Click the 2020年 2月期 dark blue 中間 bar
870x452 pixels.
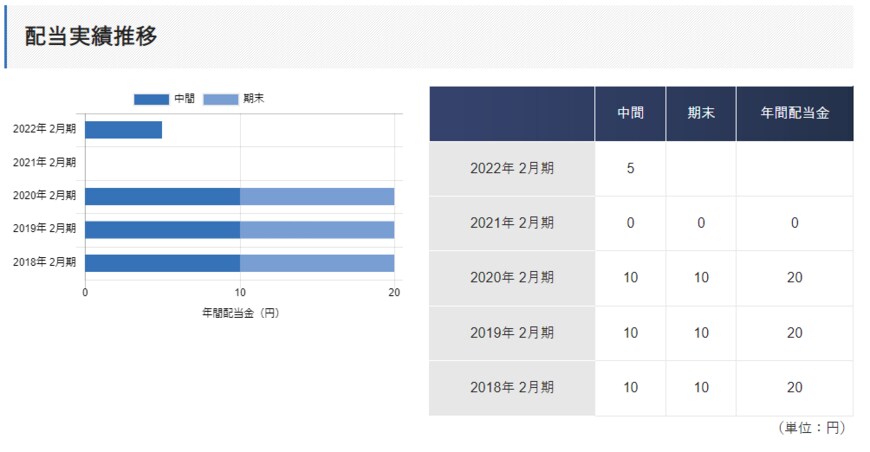click(162, 196)
